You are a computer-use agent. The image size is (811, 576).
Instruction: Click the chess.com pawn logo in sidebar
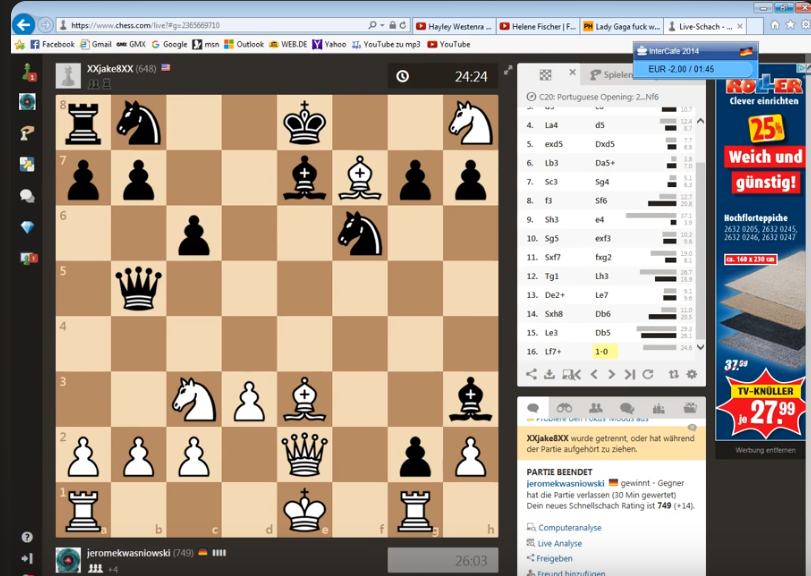(27, 72)
